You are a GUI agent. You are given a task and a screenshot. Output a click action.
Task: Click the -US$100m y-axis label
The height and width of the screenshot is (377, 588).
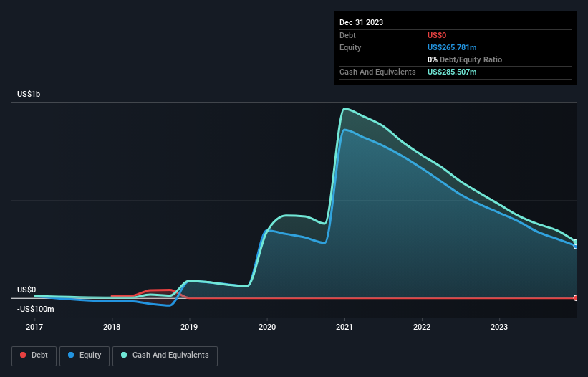36,309
